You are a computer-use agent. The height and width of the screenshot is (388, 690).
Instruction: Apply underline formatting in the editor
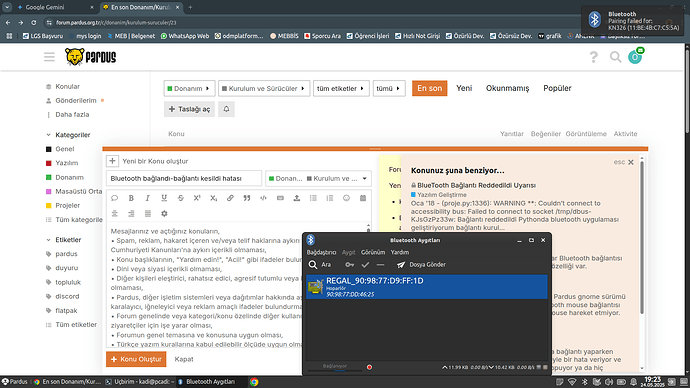click(164, 198)
